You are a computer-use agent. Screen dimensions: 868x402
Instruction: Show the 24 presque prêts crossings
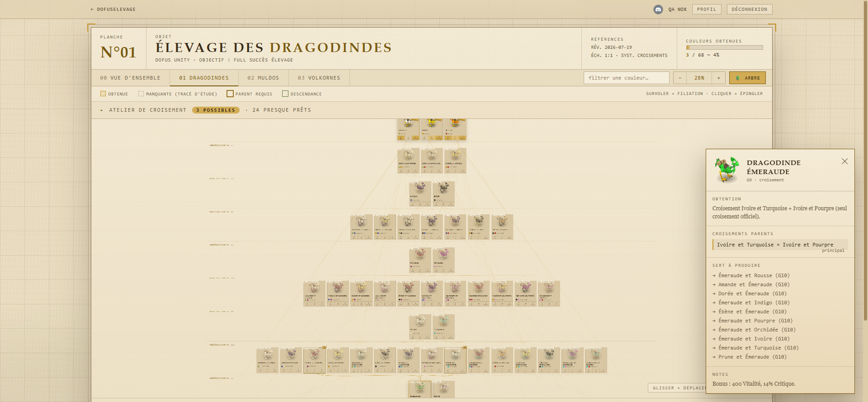click(x=282, y=110)
